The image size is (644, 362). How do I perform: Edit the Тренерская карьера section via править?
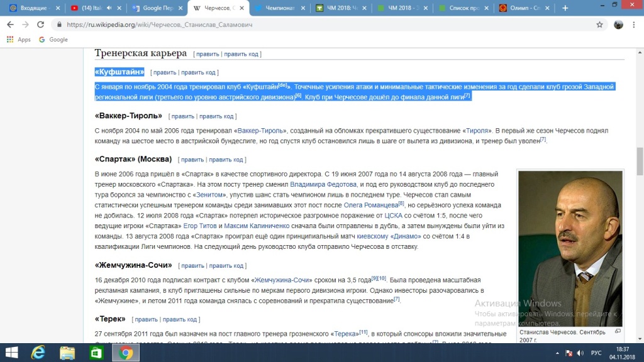click(x=208, y=54)
